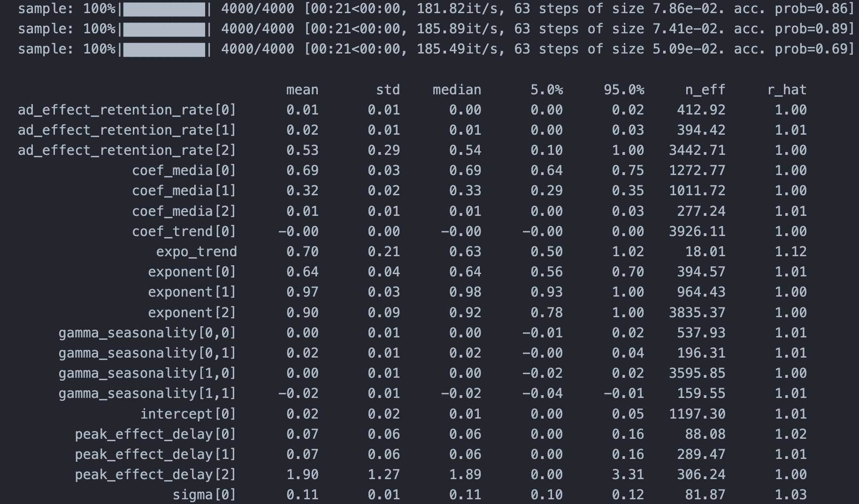This screenshot has height=504, width=859.
Task: Click the sigma[0] row label
Action: [204, 495]
